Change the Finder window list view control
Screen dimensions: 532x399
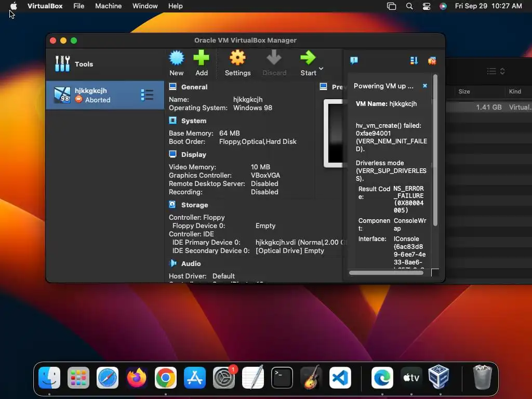pos(496,71)
